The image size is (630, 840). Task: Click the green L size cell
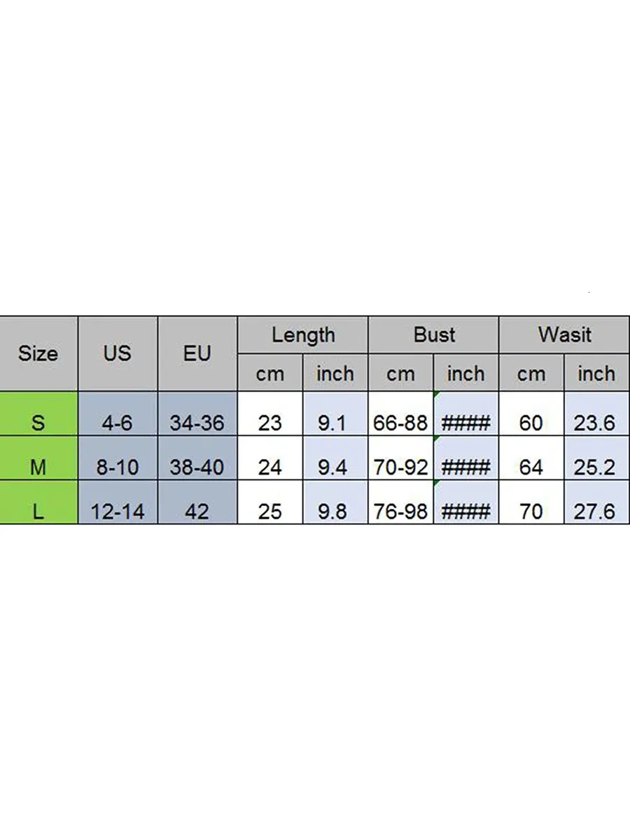38,511
